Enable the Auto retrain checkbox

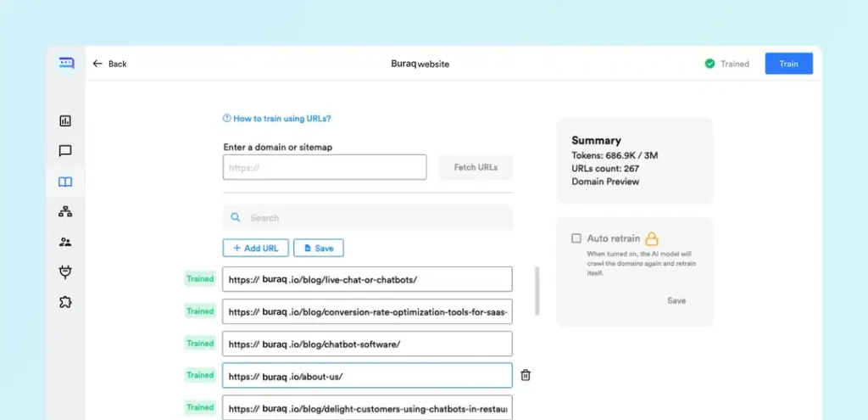point(576,239)
